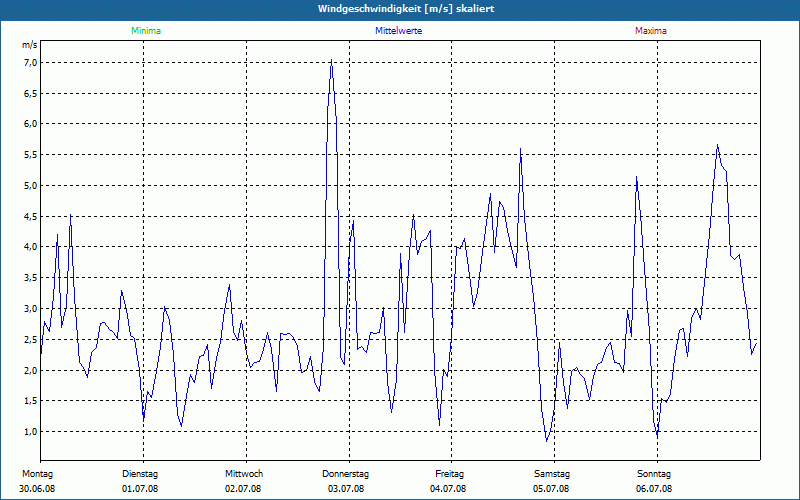Click the 1,5 y-axis value
Viewport: 800px width, 500px height.
[x=31, y=401]
